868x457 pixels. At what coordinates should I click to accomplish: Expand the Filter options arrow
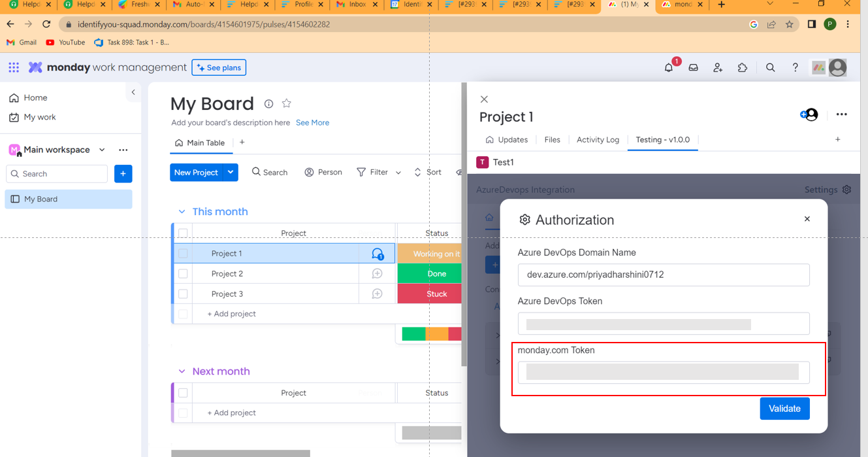[x=398, y=173]
